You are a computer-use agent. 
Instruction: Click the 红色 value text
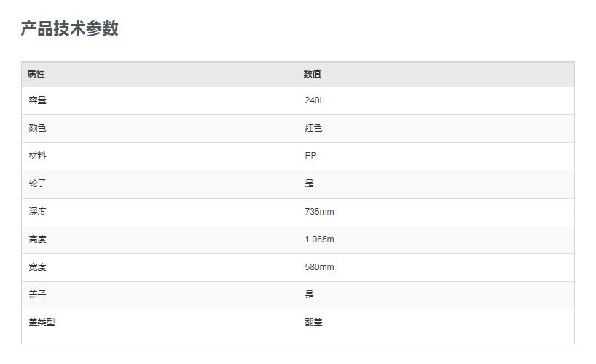click(313, 128)
